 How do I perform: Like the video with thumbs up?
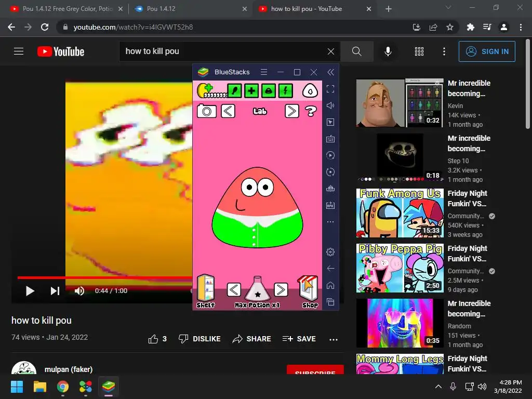157,339
